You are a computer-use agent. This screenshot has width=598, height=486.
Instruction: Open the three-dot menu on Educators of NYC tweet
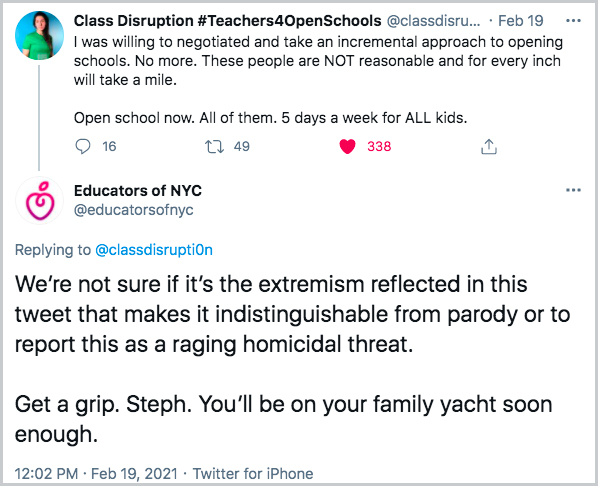point(573,190)
